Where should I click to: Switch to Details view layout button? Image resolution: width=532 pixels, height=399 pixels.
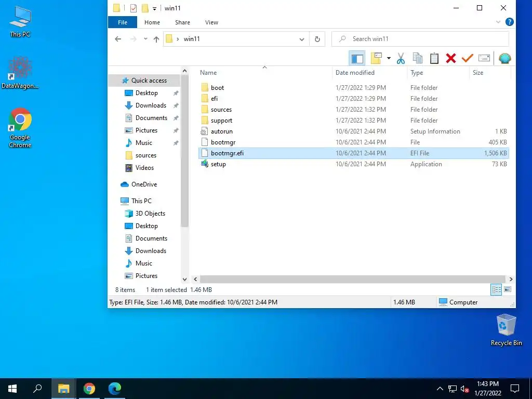496,290
